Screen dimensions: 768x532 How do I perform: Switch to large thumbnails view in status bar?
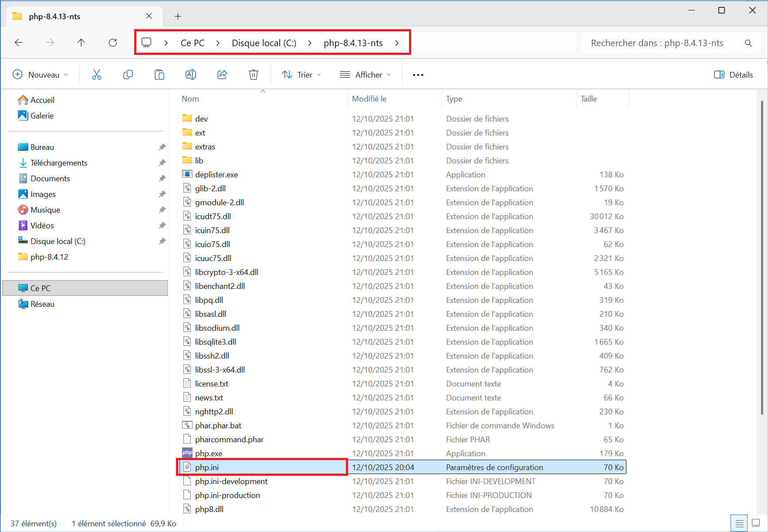756,523
